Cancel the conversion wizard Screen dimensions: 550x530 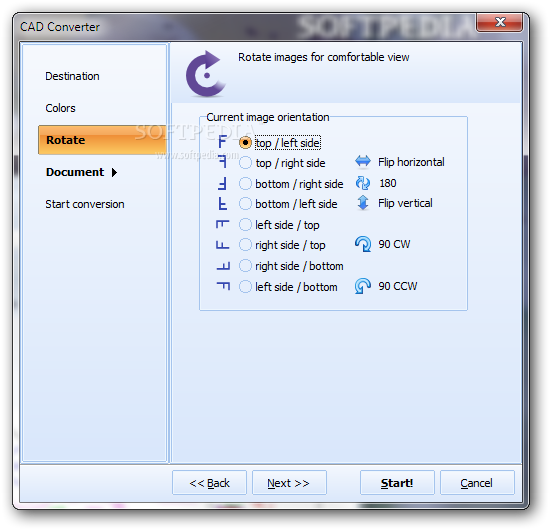(477, 483)
